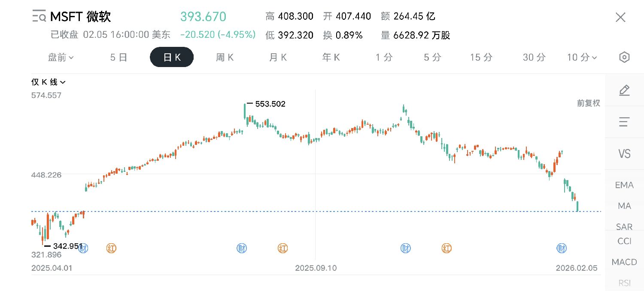This screenshot has height=291, width=644.
Task: Expand the 10分 interval dropdown
Action: (x=582, y=57)
